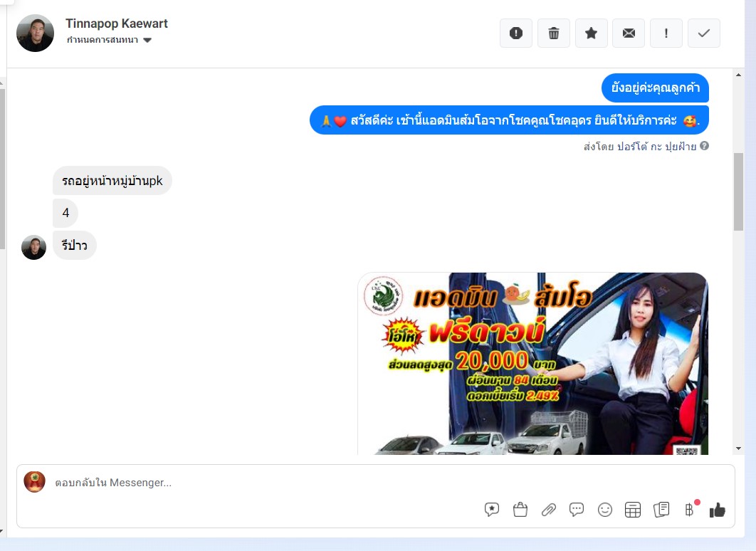The image size is (756, 551).
Task: Open speech bubble quick reply icon
Action: [x=577, y=510]
